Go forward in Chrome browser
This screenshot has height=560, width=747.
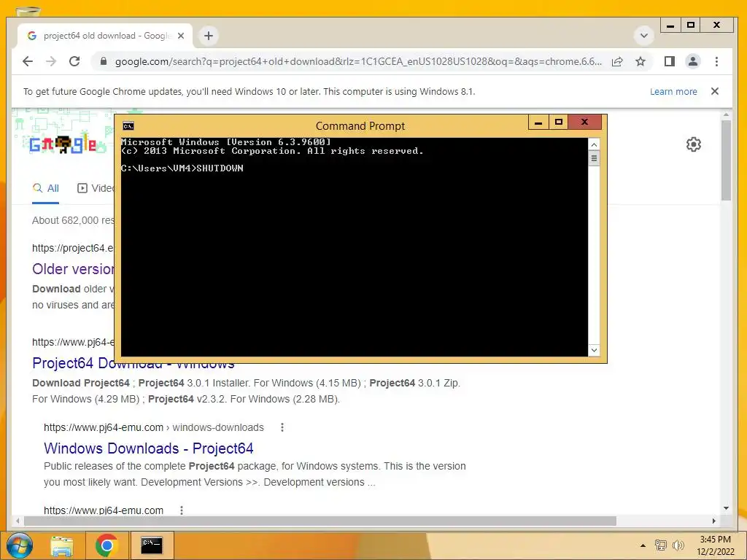(51, 61)
